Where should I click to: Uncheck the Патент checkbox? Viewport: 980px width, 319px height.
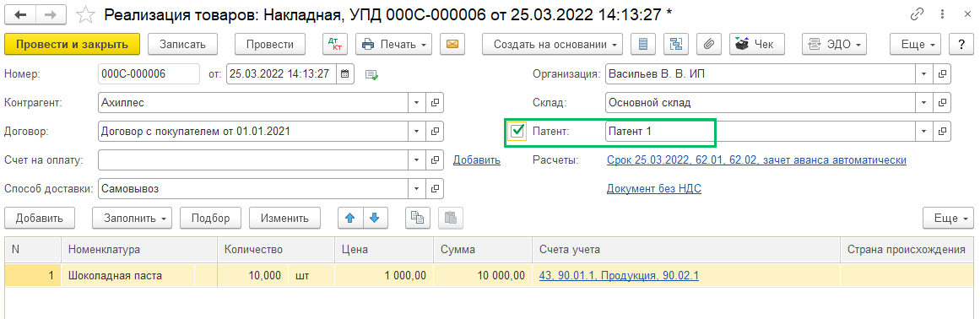coord(517,131)
